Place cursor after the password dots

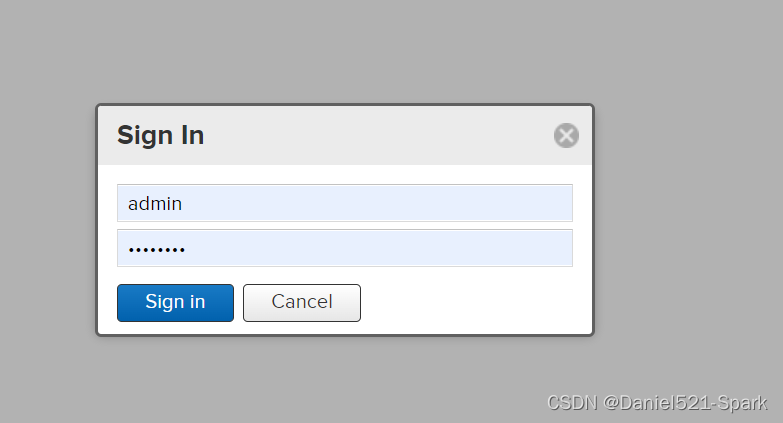tap(188, 248)
